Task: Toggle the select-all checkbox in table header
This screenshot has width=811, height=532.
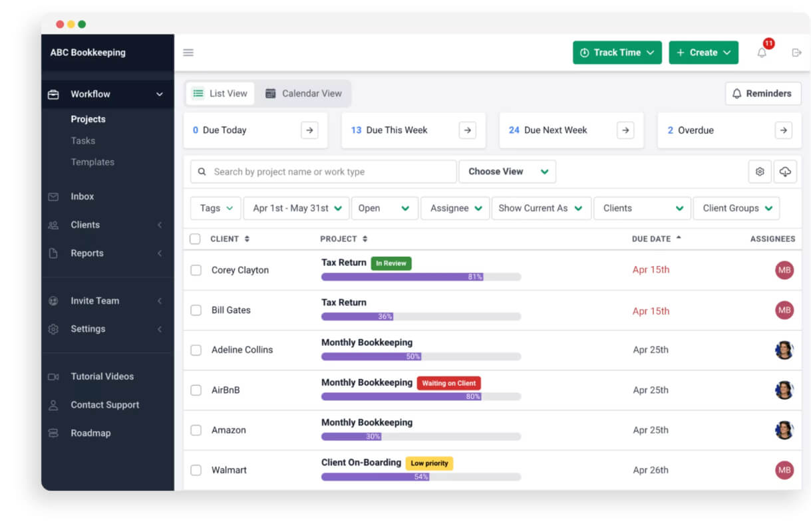Action: click(195, 239)
